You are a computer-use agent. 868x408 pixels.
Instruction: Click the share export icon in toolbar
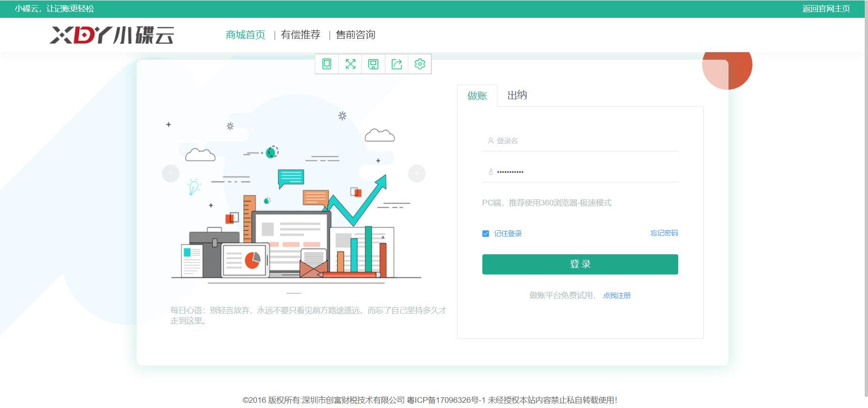pyautogui.click(x=397, y=64)
